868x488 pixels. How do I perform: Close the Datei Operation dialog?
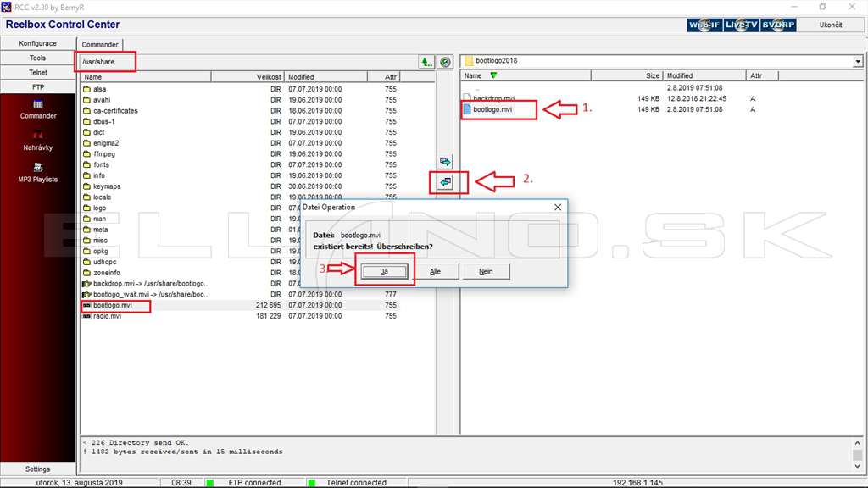point(558,207)
